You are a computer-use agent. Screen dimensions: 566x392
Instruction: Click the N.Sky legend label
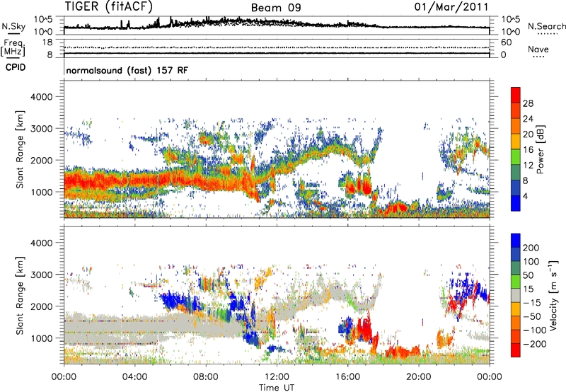coord(13,26)
